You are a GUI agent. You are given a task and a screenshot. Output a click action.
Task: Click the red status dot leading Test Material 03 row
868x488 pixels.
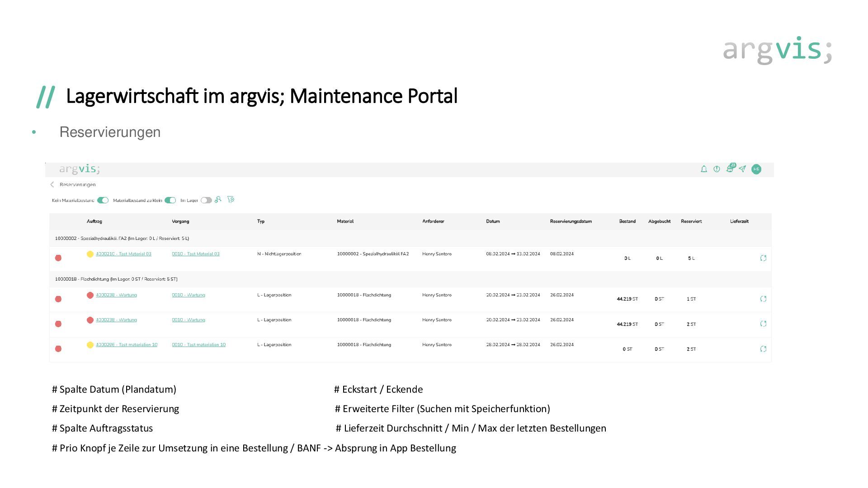[58, 258]
